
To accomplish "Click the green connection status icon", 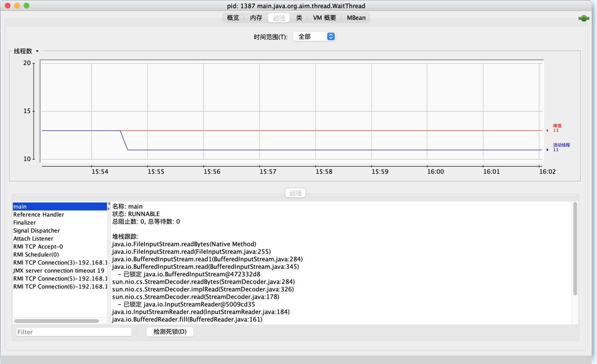I will [x=583, y=18].
